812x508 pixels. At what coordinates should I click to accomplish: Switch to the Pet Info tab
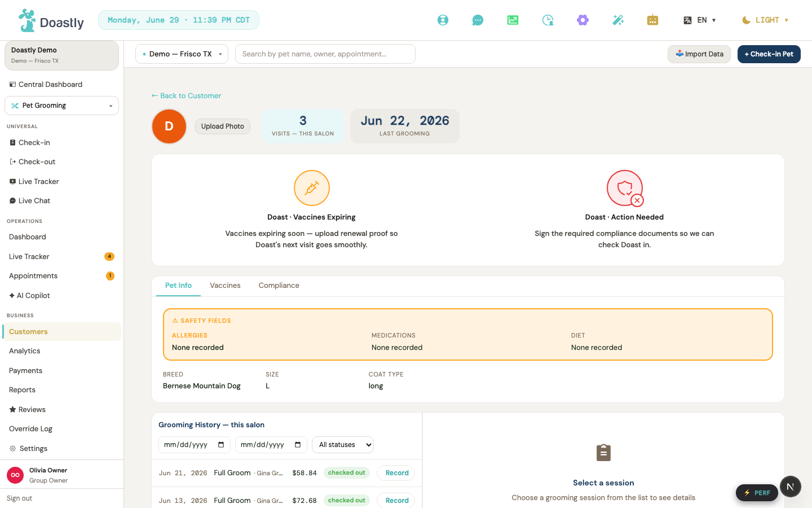[178, 286]
